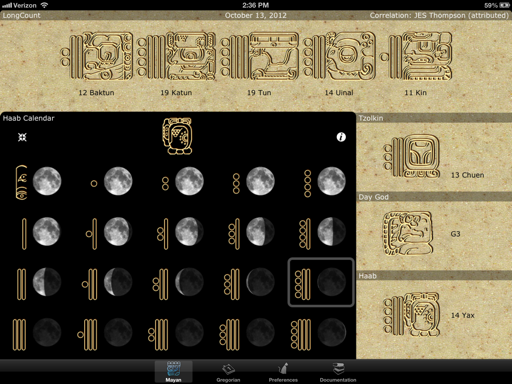This screenshot has height=384, width=512.
Task: Select the 12 Baktun glyph
Action: point(96,56)
